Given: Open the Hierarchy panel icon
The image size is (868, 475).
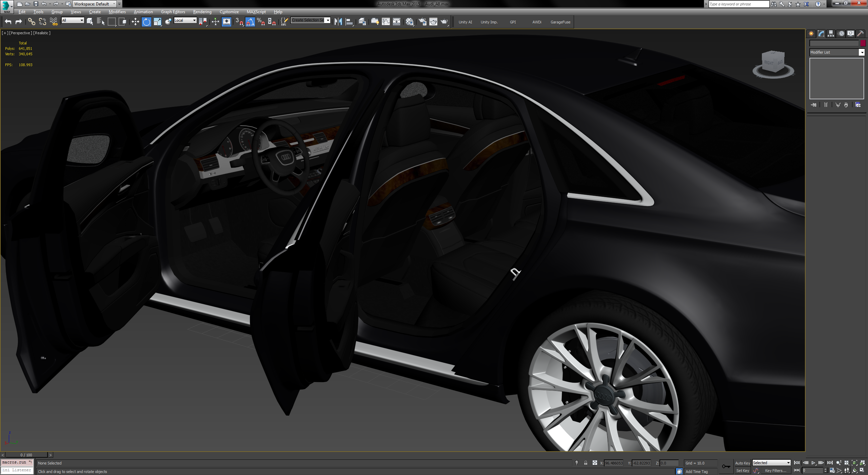Looking at the screenshot, I should pos(831,33).
